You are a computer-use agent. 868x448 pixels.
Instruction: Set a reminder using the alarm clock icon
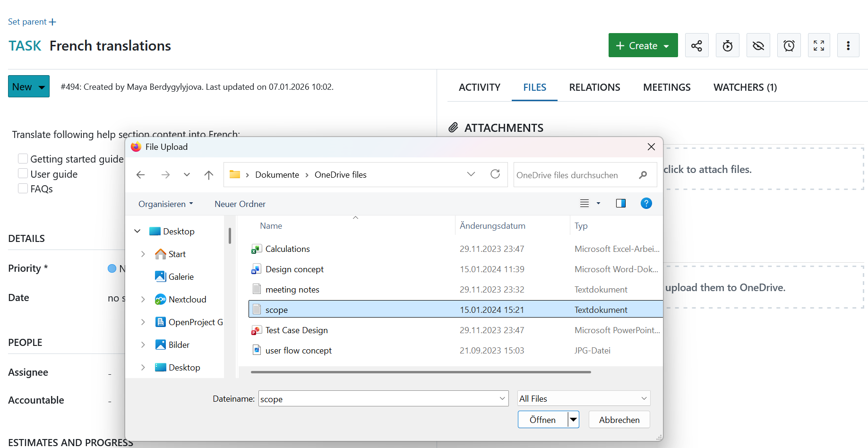click(x=789, y=45)
